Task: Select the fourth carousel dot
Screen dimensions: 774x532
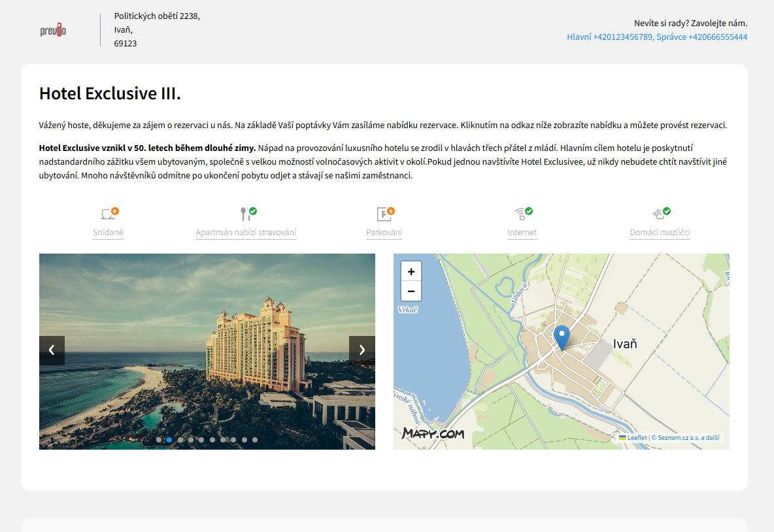Action: [x=190, y=440]
